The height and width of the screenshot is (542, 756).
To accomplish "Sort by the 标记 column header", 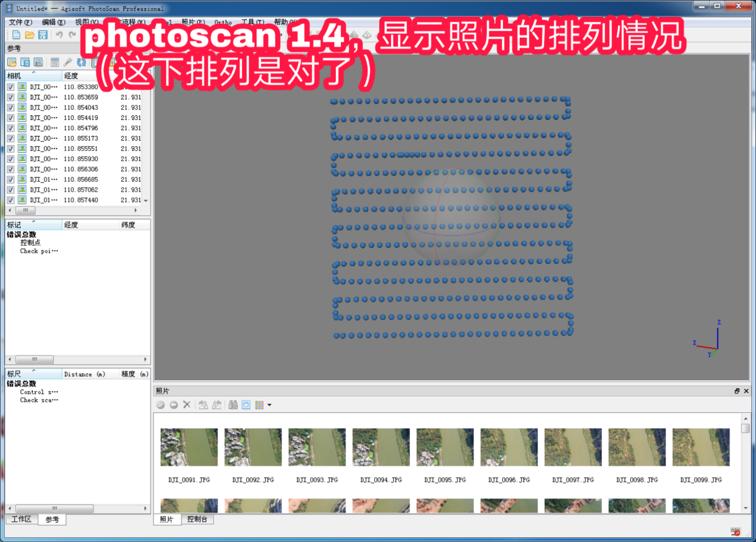I will [x=34, y=225].
